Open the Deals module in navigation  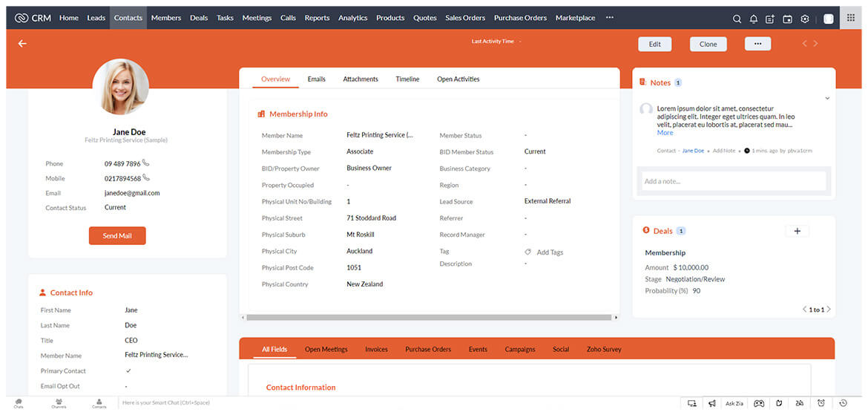(199, 18)
